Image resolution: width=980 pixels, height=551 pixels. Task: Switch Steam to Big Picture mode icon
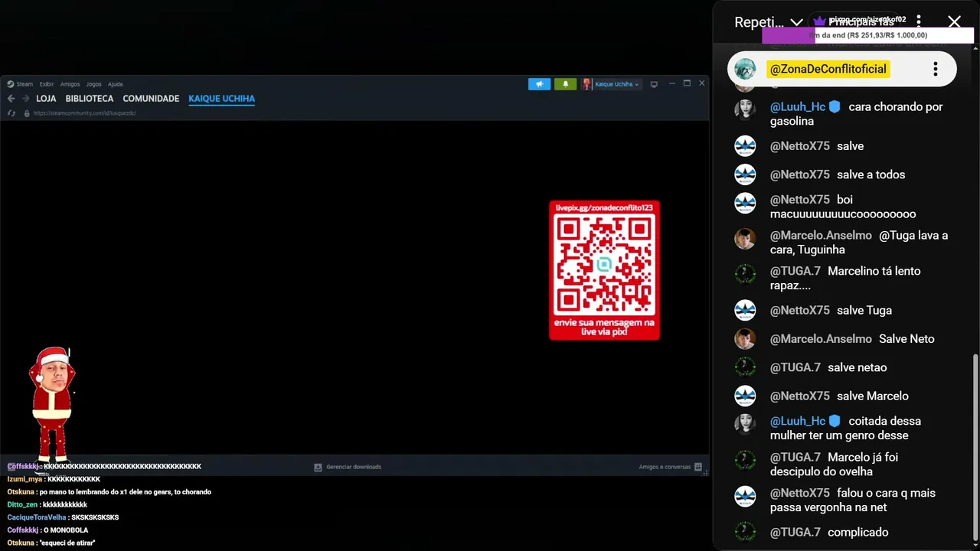point(654,84)
